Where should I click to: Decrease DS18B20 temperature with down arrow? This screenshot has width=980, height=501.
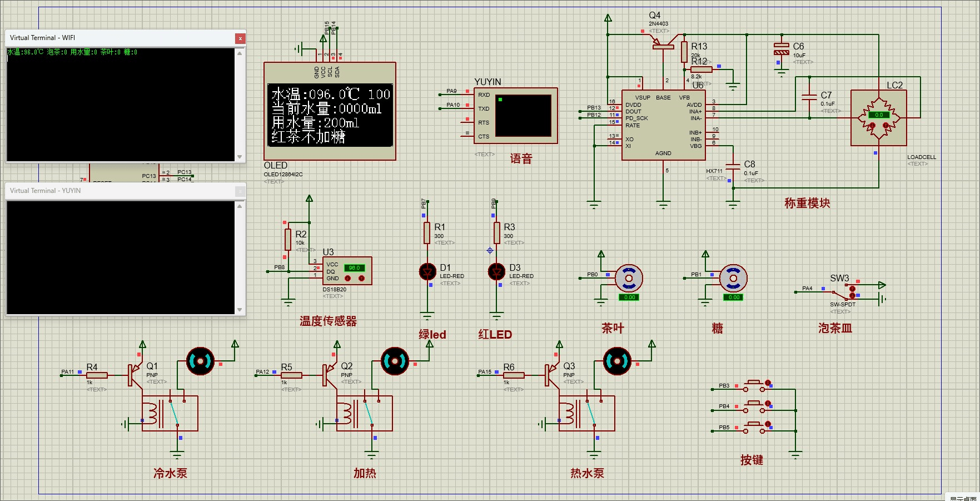348,278
